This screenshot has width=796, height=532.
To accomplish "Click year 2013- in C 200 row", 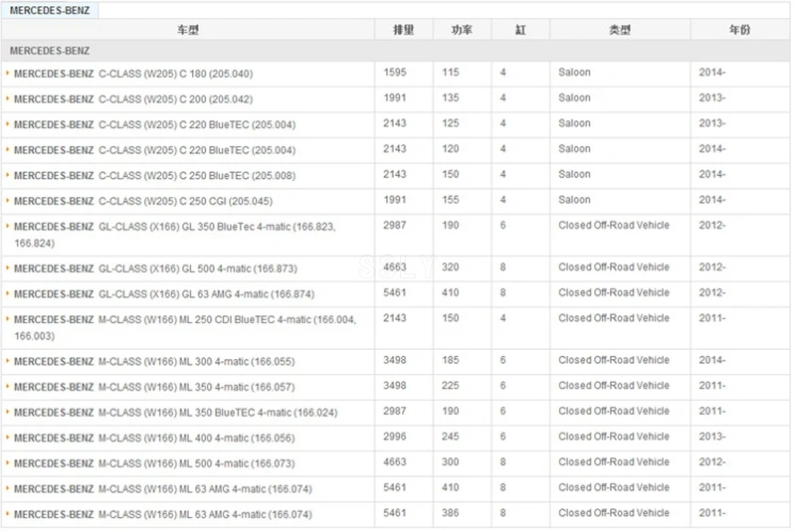I will click(x=712, y=97).
